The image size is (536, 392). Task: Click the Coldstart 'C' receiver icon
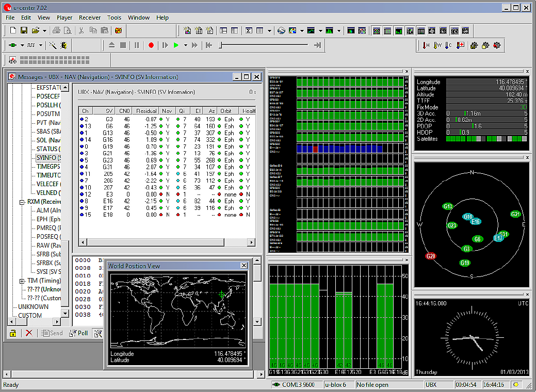point(449,45)
